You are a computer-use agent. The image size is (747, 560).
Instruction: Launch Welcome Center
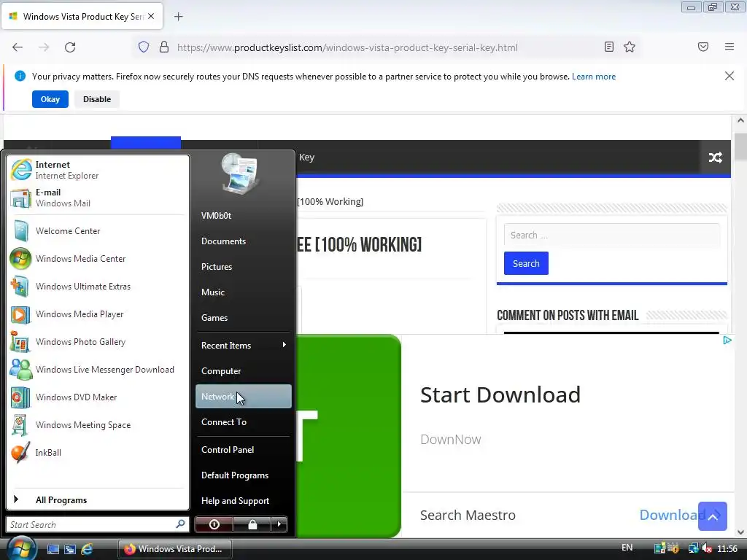(x=98, y=231)
